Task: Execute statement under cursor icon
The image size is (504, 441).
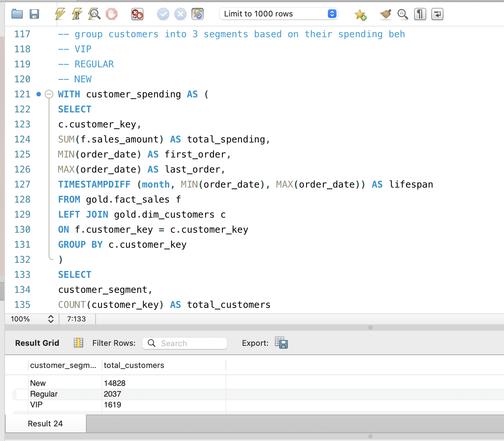Action: 77,14
